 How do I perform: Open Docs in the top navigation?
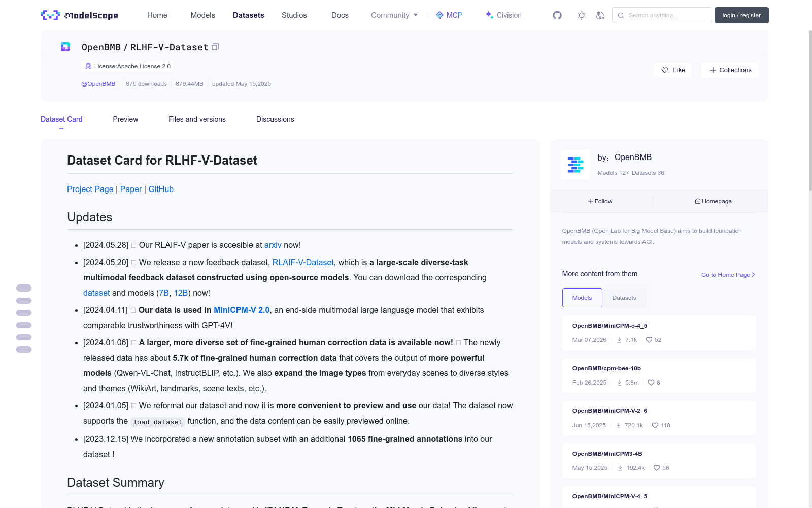[340, 15]
